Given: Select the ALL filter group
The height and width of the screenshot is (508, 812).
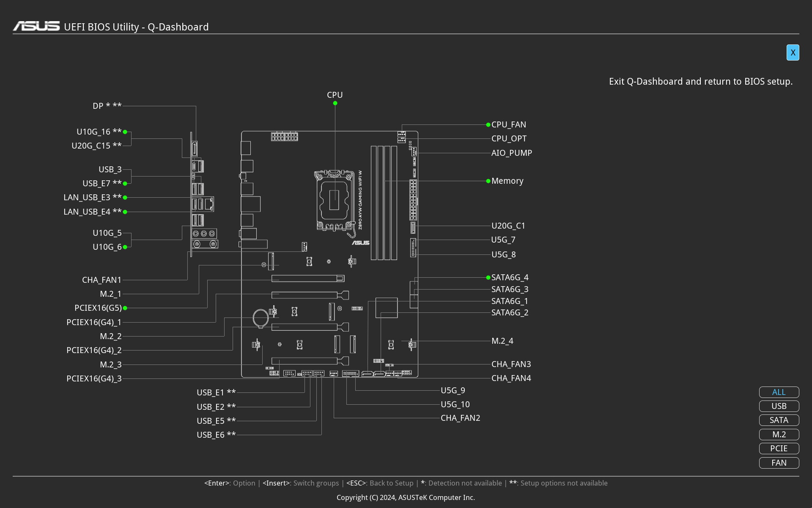Looking at the screenshot, I should tap(779, 392).
